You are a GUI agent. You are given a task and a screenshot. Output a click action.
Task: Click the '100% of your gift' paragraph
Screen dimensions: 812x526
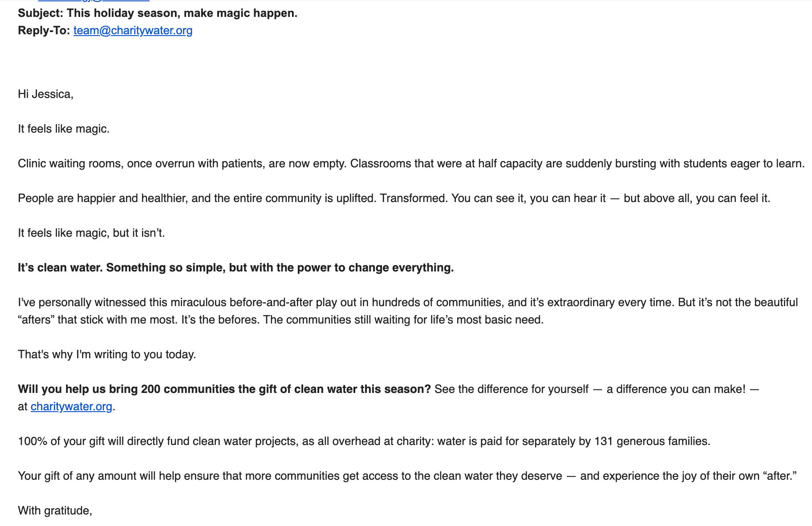(x=364, y=441)
